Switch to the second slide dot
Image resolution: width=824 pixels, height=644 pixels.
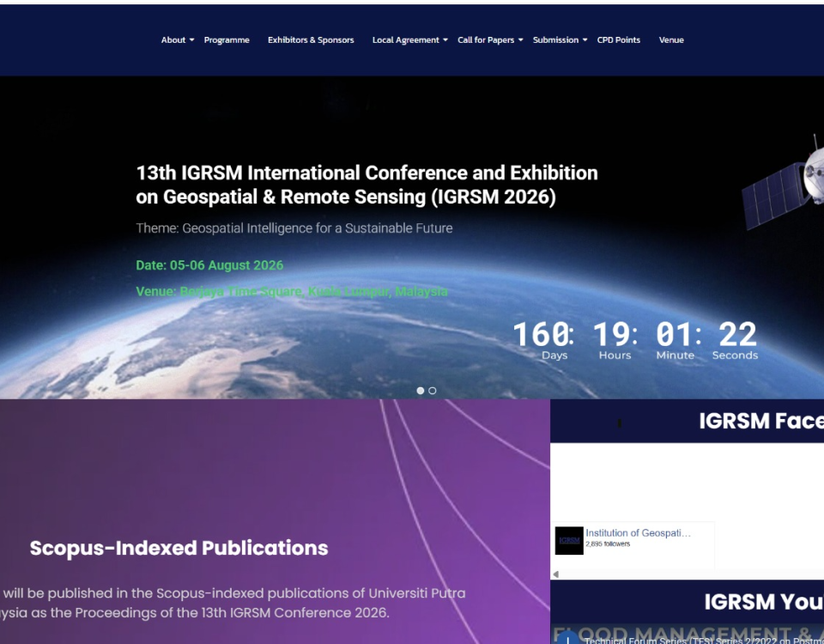432,391
